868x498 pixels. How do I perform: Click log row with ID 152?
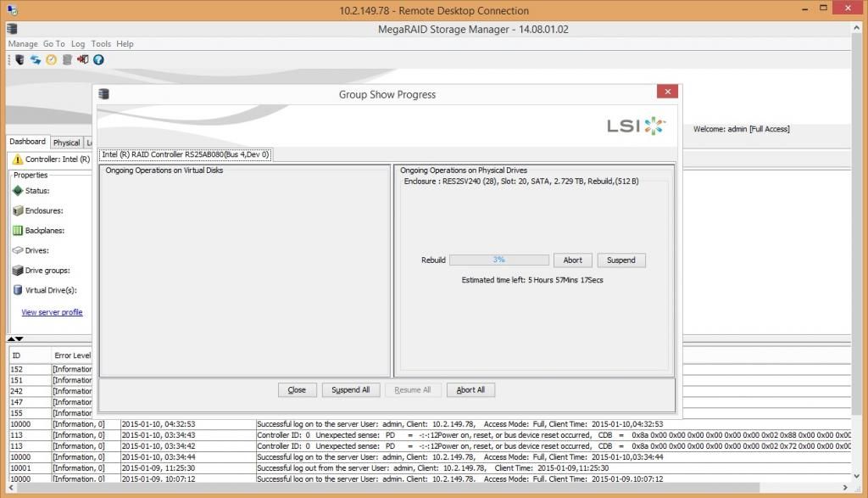tap(50, 370)
